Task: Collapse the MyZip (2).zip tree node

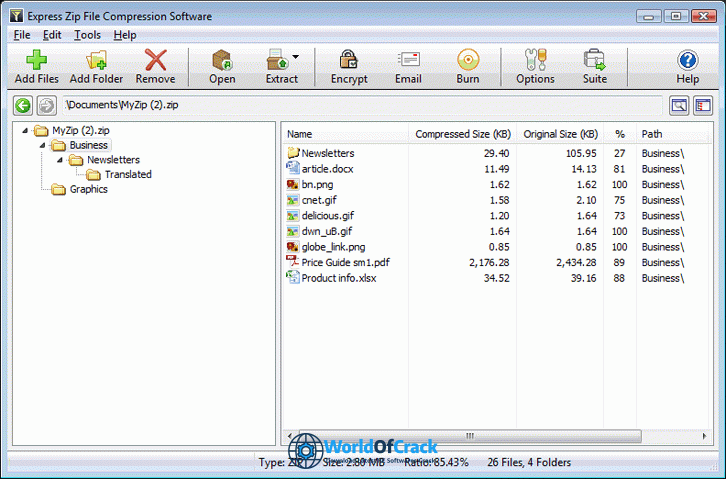Action: point(25,131)
